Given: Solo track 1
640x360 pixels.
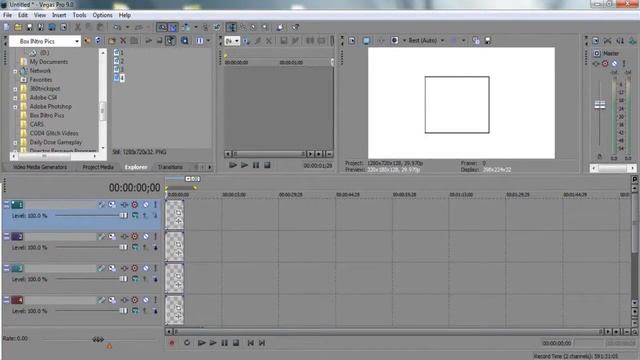Looking at the screenshot, I should tap(156, 204).
